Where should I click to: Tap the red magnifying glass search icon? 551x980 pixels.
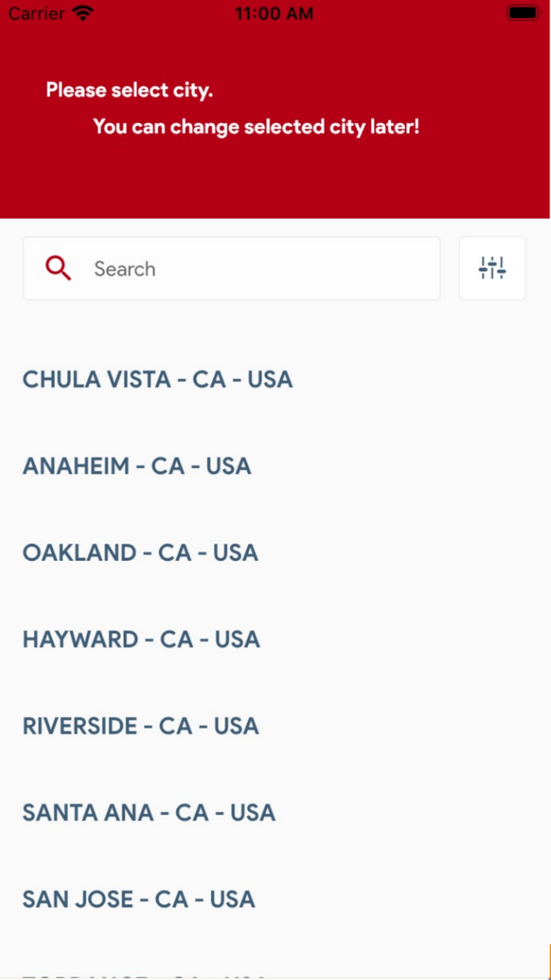coord(58,269)
